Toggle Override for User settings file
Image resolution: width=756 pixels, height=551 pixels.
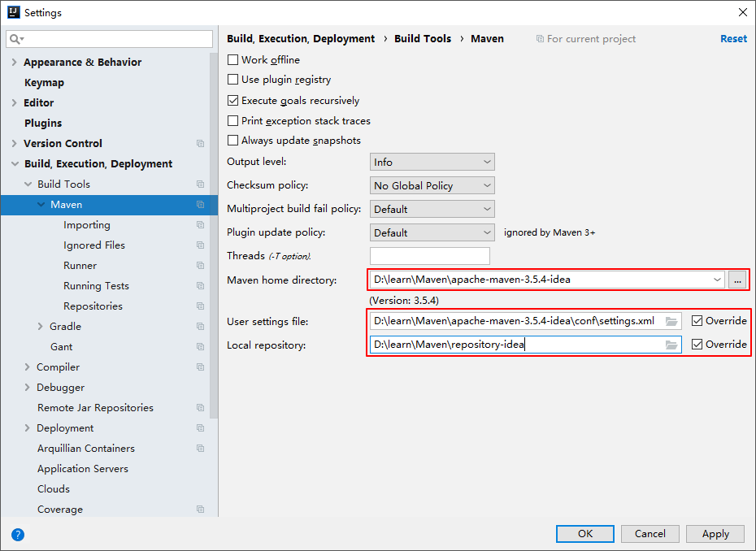(x=697, y=321)
